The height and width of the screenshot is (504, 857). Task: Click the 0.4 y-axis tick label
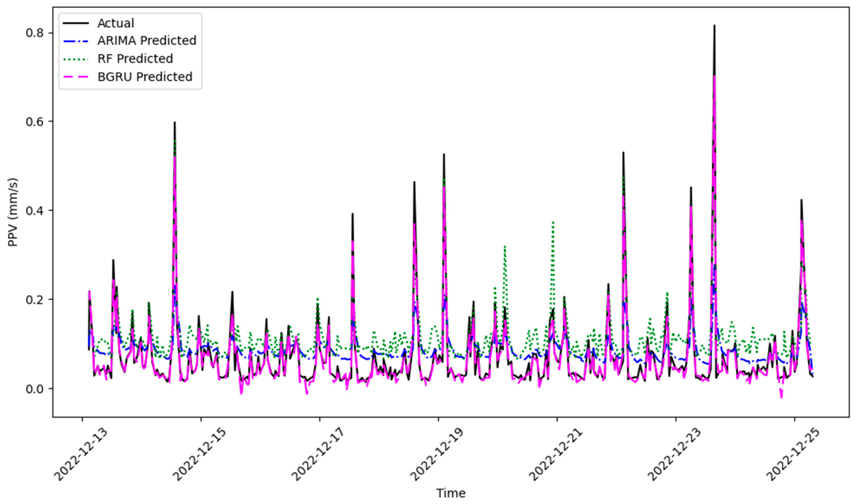coord(35,211)
